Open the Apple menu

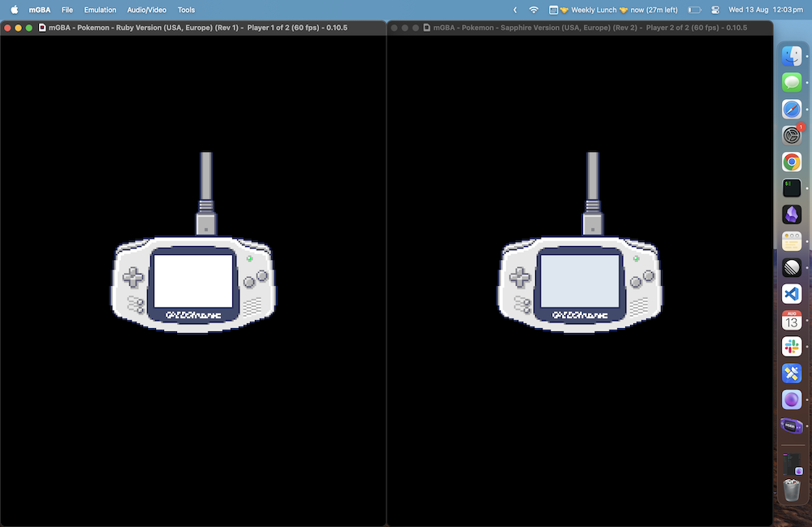click(15, 10)
